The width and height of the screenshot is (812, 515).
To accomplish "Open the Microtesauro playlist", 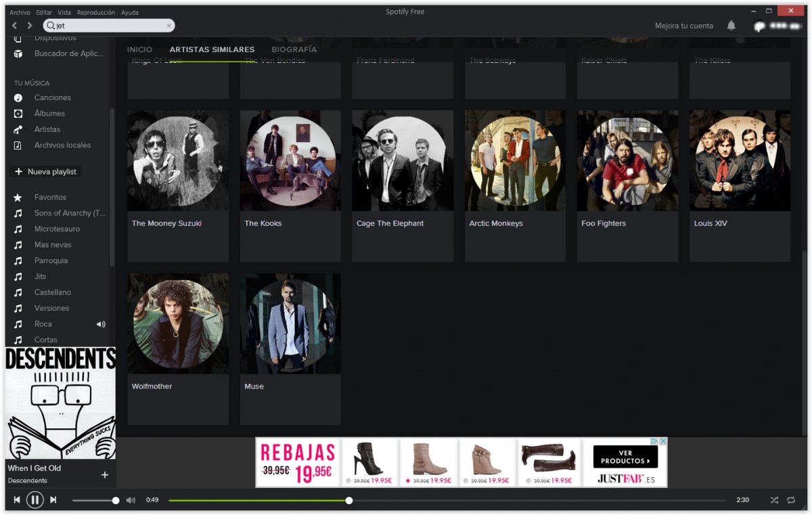I will (x=57, y=229).
